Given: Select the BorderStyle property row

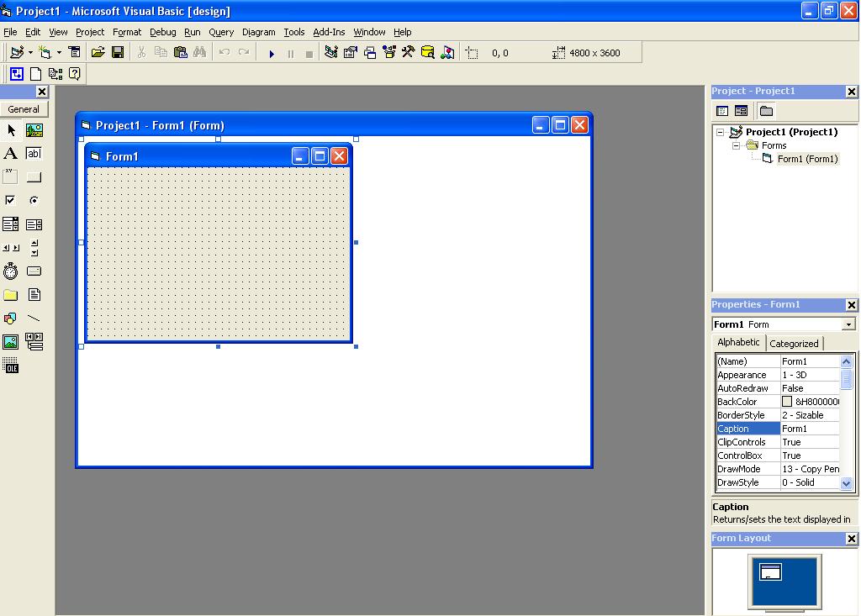Looking at the screenshot, I should (x=778, y=415).
